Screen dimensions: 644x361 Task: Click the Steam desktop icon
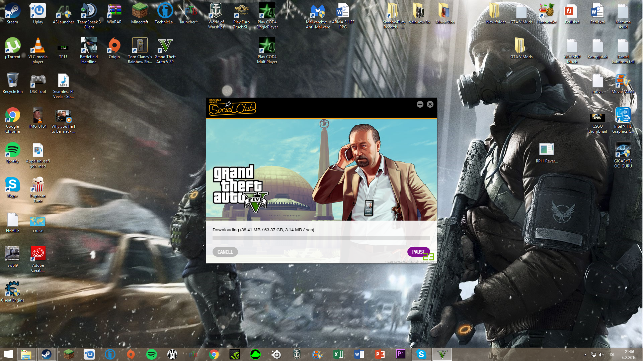(12, 13)
